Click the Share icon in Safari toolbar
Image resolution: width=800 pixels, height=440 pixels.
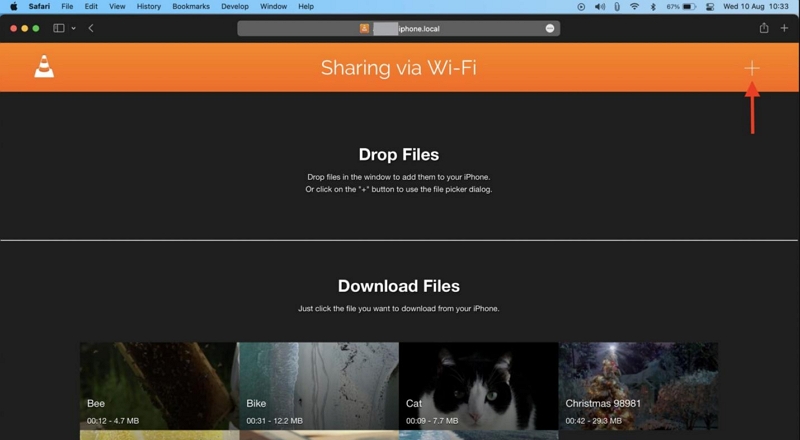(x=763, y=28)
